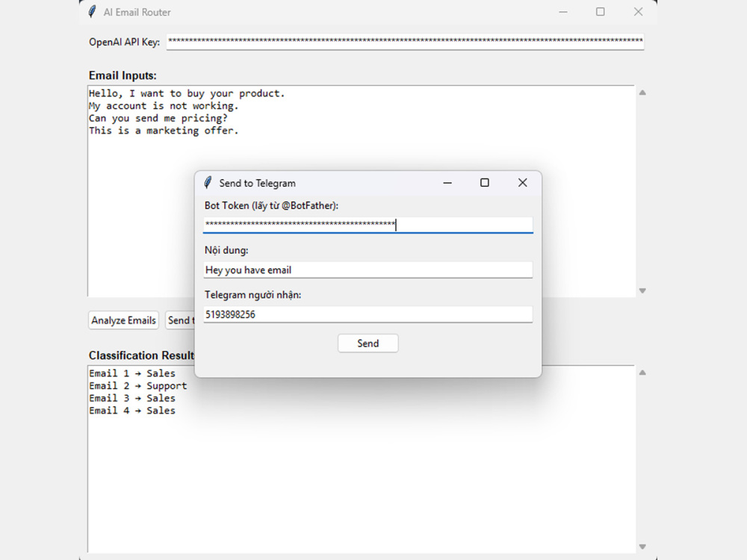The height and width of the screenshot is (560, 747).
Task: Select the Telegram người nhận ID field
Action: [x=368, y=314]
